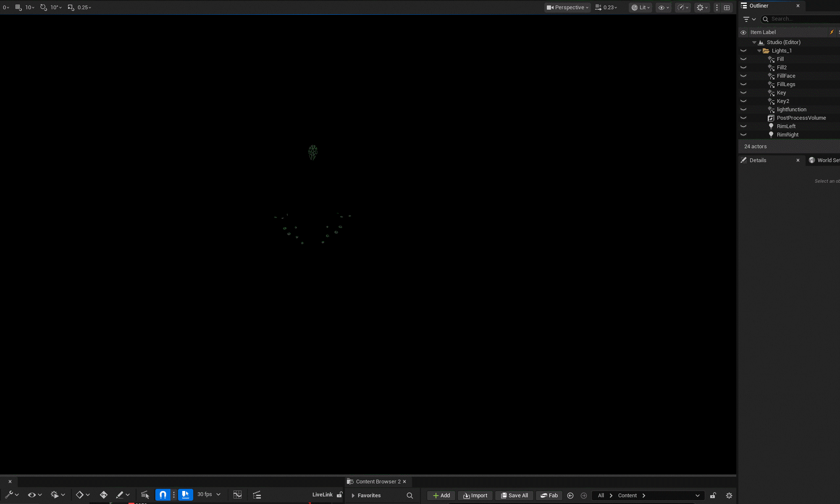Open the rotation snap 10° dropdown
The height and width of the screenshot is (504, 840).
coord(56,8)
